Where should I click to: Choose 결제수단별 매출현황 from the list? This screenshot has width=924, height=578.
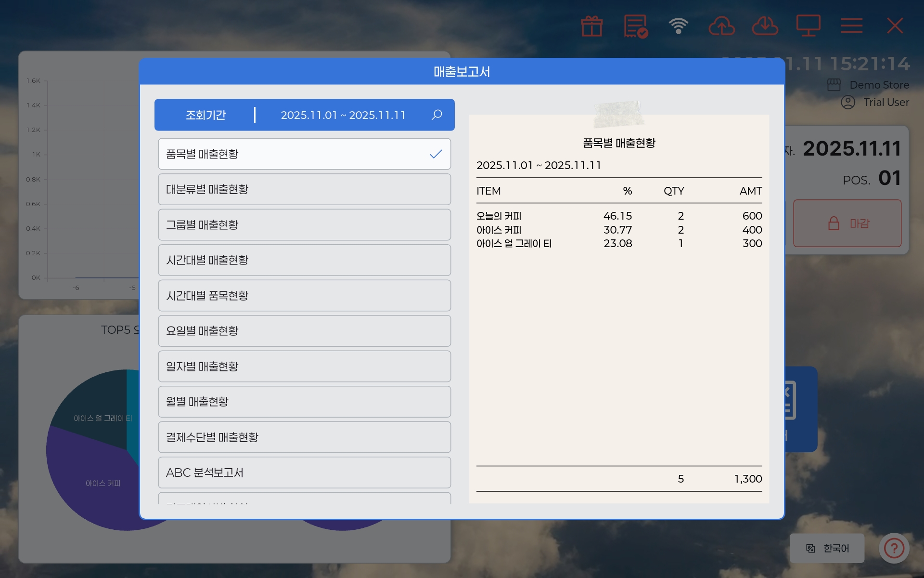pyautogui.click(x=304, y=437)
